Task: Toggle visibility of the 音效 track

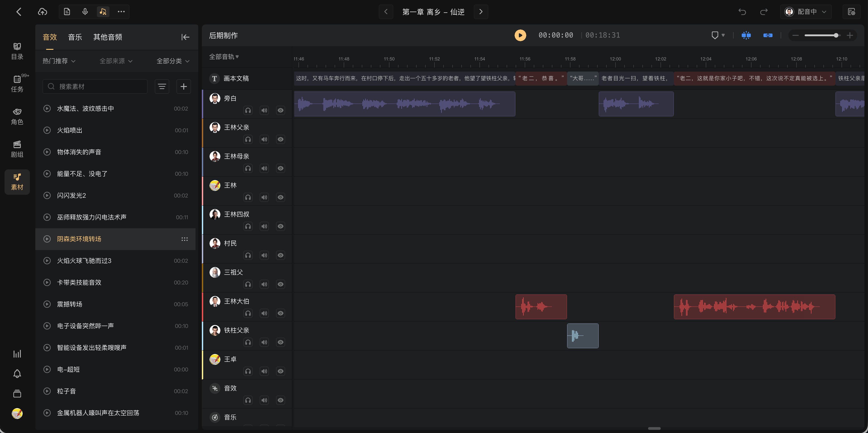Action: [280, 400]
